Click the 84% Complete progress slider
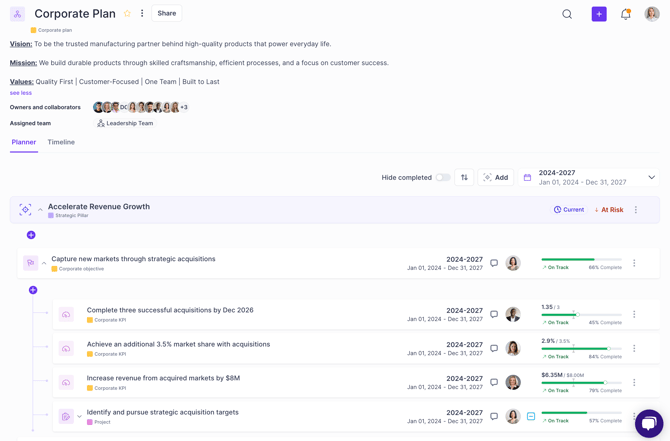Screen dimensions: 670x441 (x=582, y=349)
